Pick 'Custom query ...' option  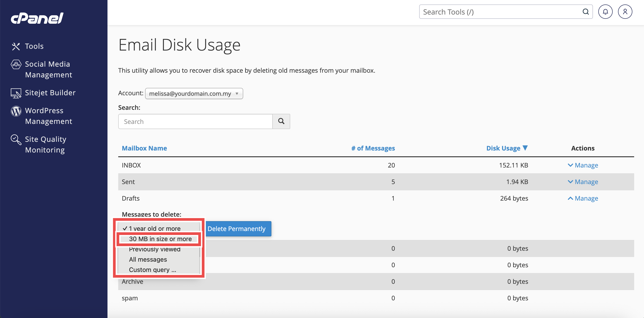(152, 270)
